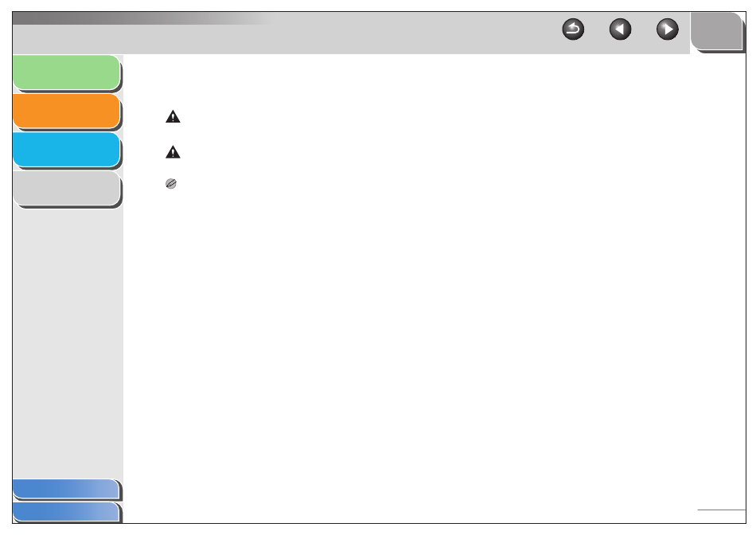Click the dark gradient strip atop the header
756x535 pixels.
click(x=145, y=18)
